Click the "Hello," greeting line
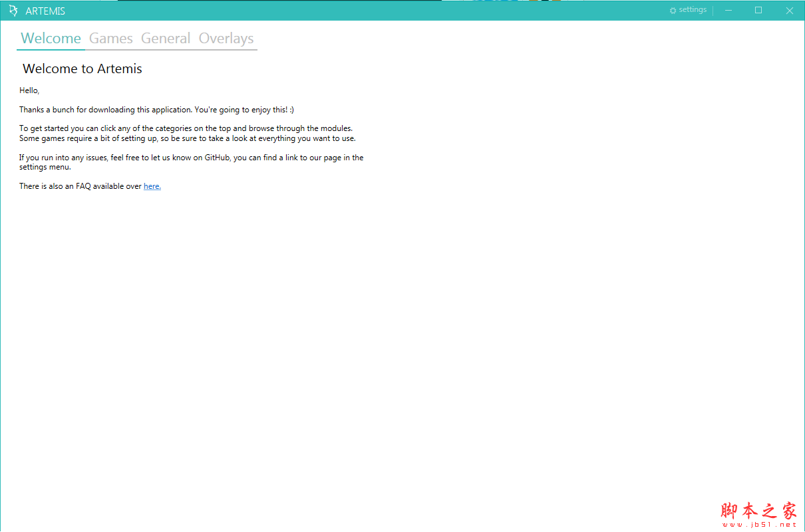The height and width of the screenshot is (532, 805). (29, 90)
